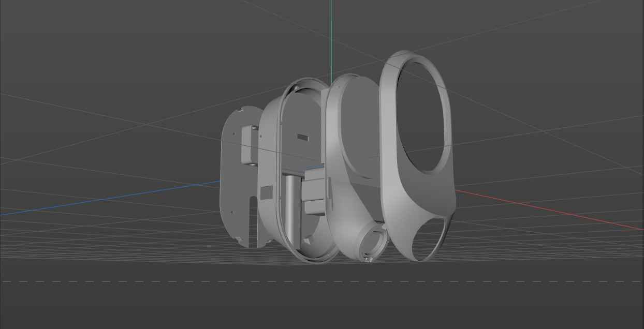Image resolution: width=644 pixels, height=329 pixels.
Task: Click the blue Z axis line
Action: [x=104, y=199]
